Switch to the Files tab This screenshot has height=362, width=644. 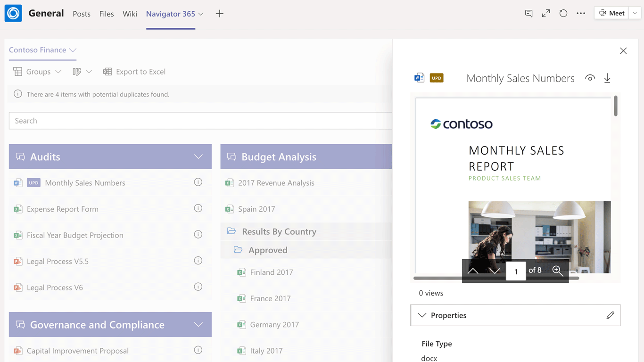coord(107,14)
